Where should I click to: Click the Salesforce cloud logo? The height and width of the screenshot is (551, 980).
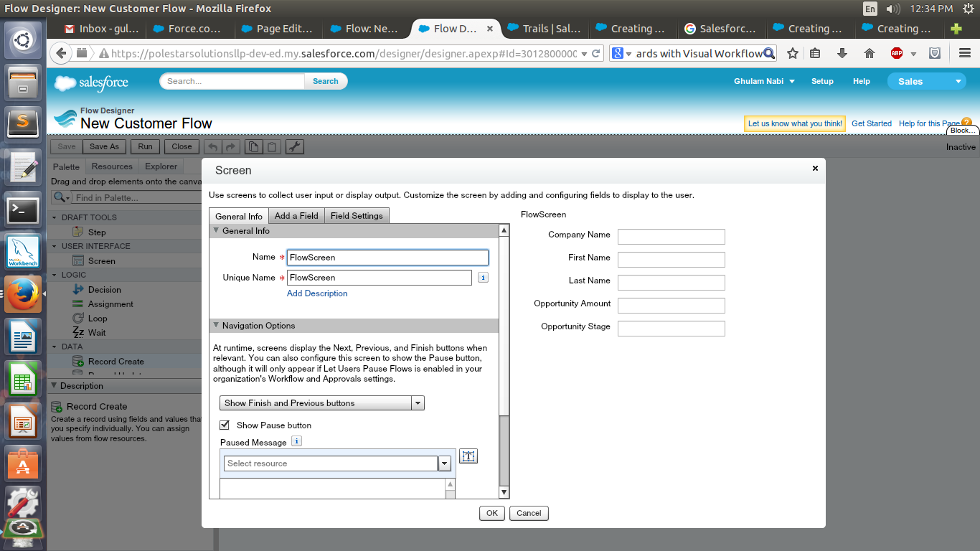pyautogui.click(x=91, y=83)
